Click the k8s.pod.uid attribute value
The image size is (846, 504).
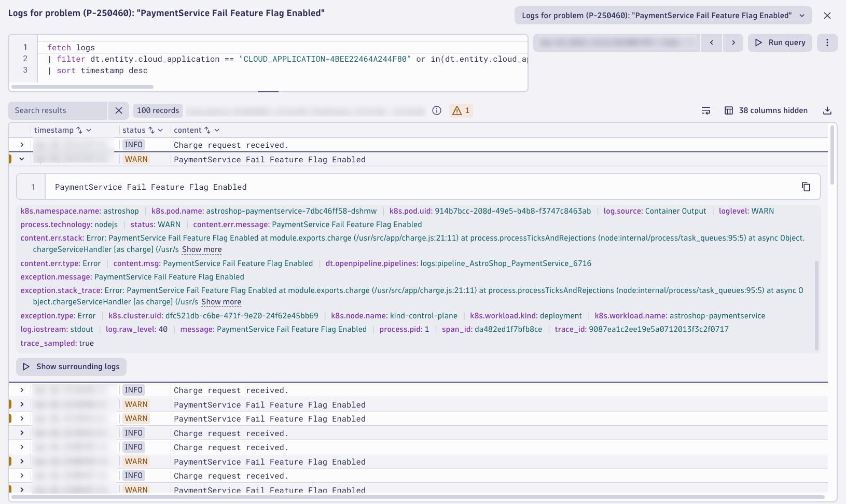click(512, 211)
